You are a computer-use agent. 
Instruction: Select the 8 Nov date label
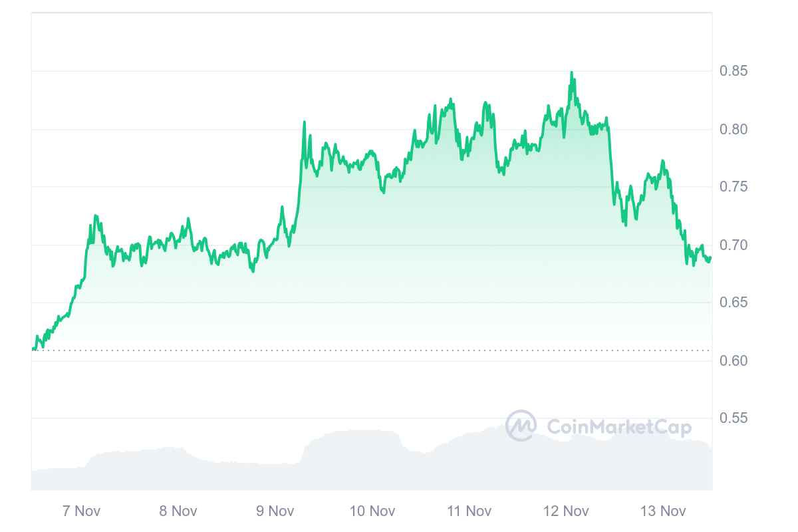pos(178,511)
